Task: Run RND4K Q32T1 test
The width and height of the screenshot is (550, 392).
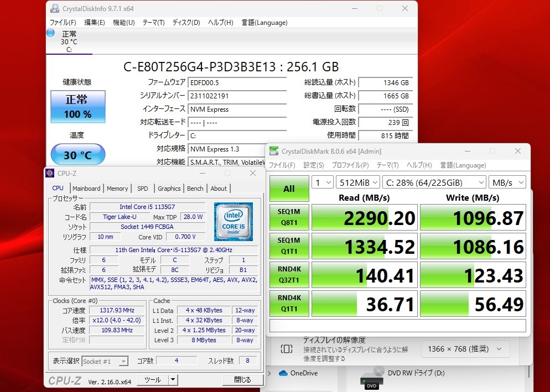Action: pyautogui.click(x=289, y=275)
